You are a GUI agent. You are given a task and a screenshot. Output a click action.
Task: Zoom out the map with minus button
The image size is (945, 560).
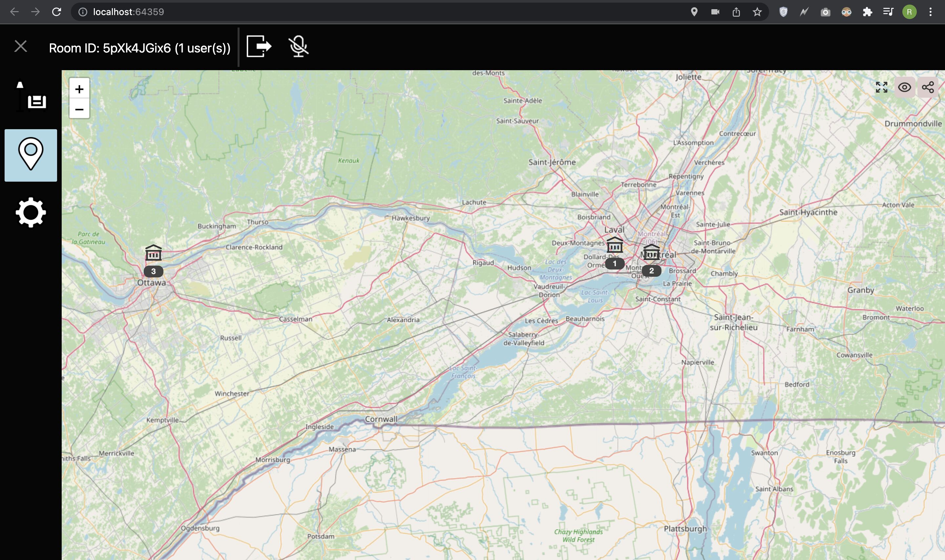point(79,110)
